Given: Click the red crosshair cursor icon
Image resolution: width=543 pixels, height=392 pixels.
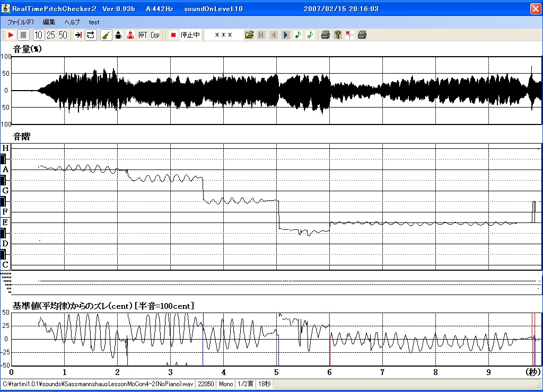Looking at the screenshot, I should (350, 35).
